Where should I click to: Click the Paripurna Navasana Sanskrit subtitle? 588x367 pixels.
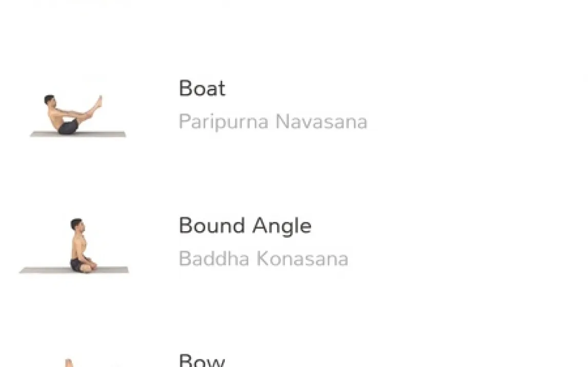272,122
